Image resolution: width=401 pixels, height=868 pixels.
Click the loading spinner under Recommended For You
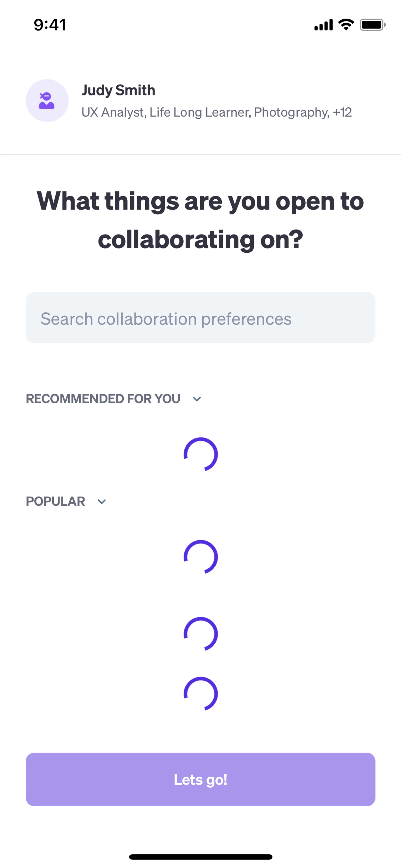[201, 454]
